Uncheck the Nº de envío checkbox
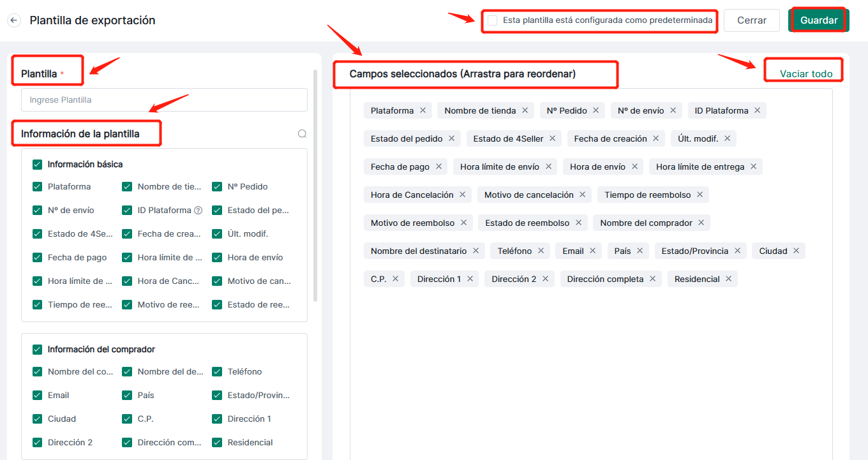This screenshot has width=868, height=460. pos(37,211)
